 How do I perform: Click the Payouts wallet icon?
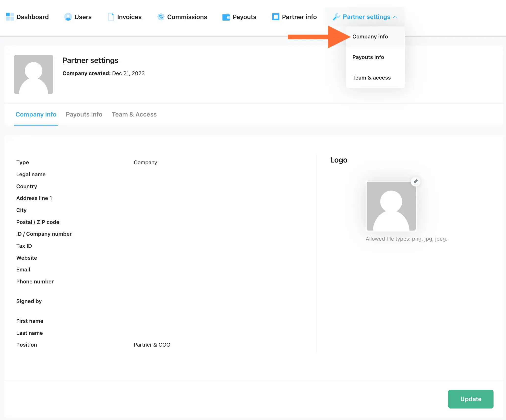[x=226, y=17]
